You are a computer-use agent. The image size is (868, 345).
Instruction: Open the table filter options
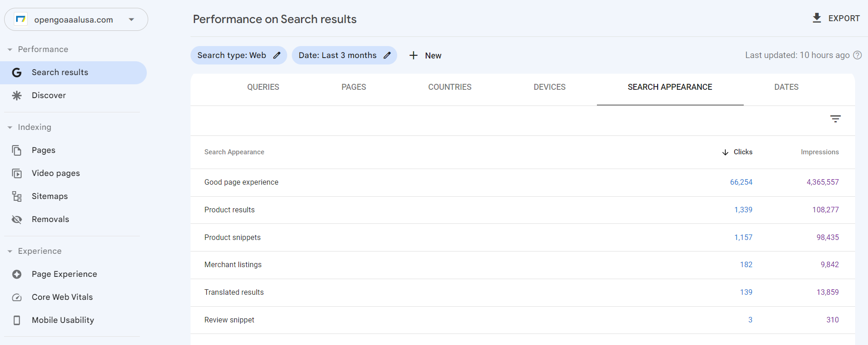point(835,119)
